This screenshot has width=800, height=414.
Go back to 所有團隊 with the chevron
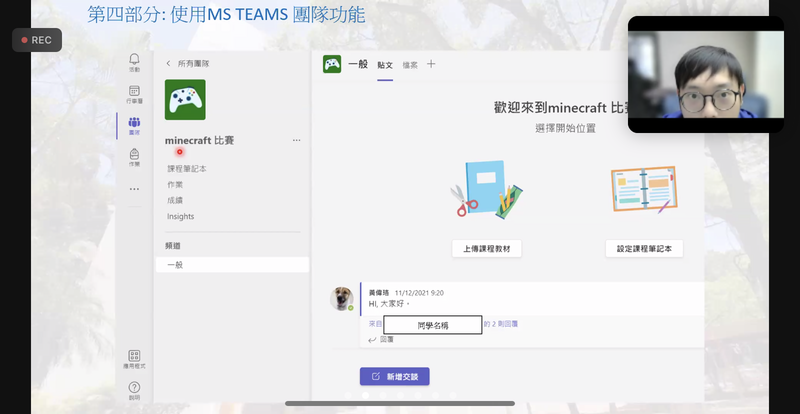pyautogui.click(x=168, y=63)
